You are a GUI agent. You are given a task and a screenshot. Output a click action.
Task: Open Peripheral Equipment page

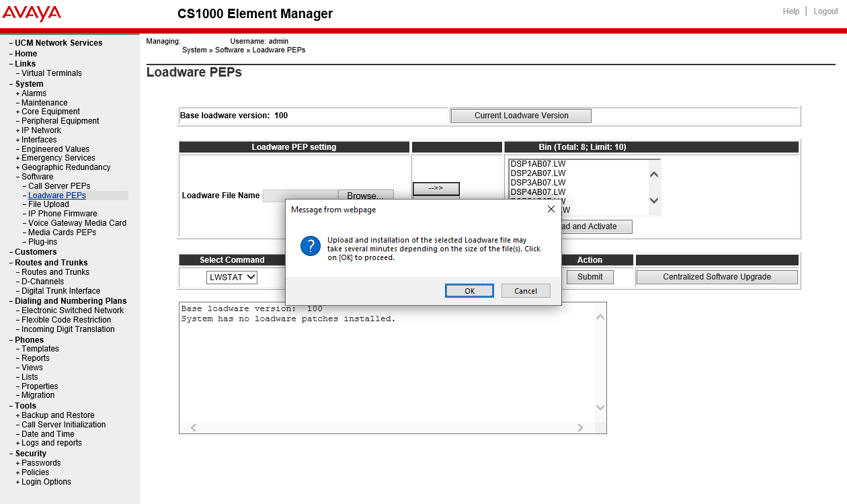coord(61,121)
